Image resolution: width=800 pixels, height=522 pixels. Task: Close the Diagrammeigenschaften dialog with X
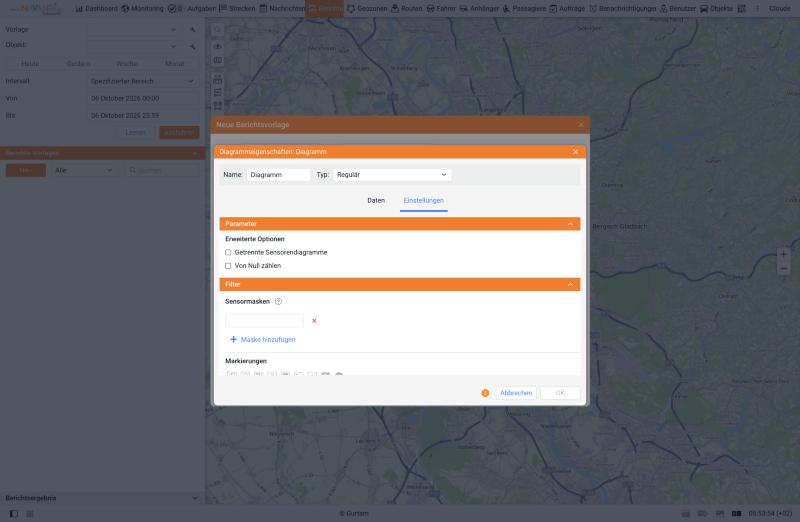click(x=575, y=152)
